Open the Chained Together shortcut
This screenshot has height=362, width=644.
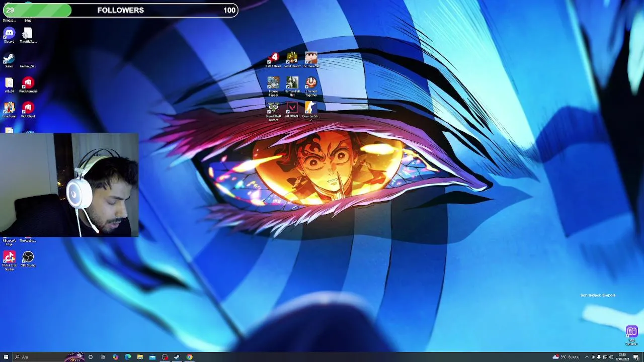(311, 86)
